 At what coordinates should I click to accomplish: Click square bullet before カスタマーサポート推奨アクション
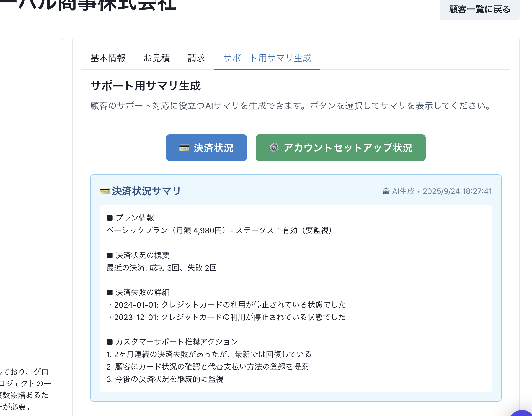click(x=110, y=342)
